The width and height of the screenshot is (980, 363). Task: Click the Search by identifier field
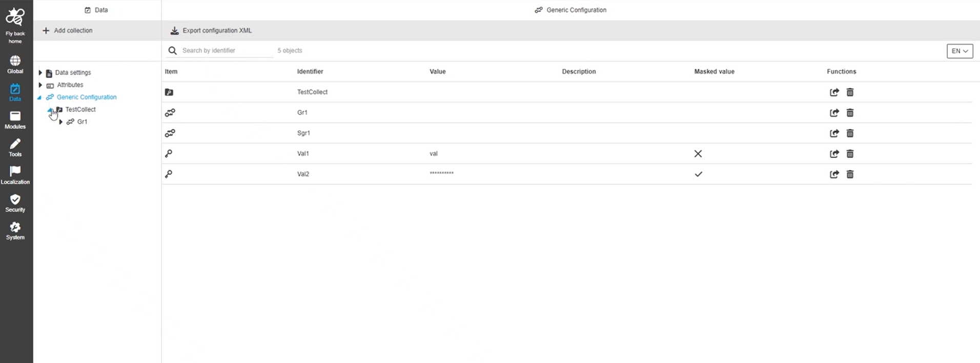[226, 51]
